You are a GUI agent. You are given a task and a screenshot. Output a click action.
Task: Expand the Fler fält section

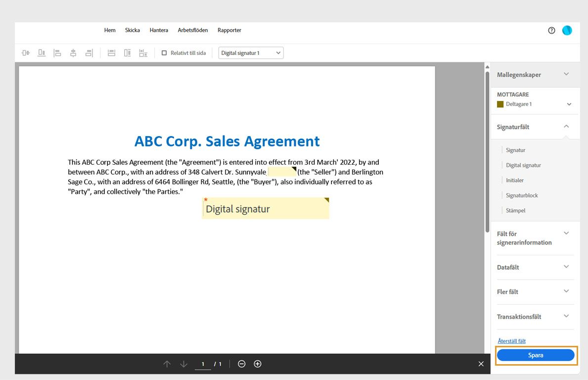coord(535,291)
